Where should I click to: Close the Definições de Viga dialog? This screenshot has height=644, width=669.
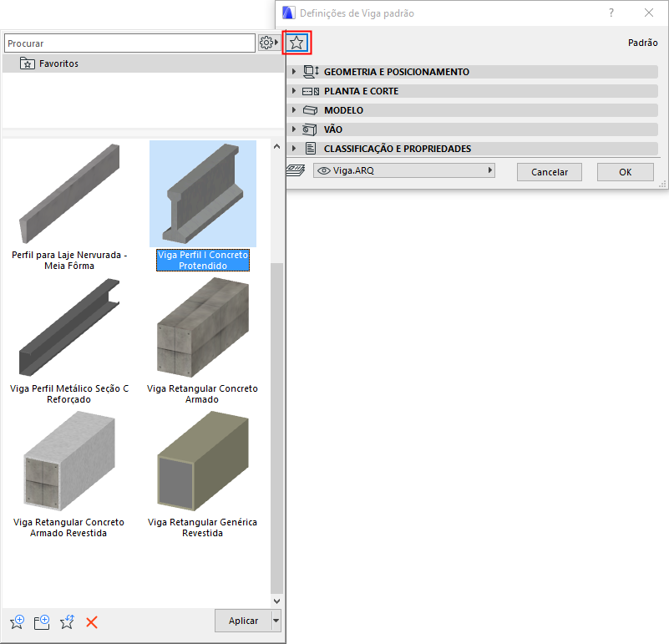[649, 13]
